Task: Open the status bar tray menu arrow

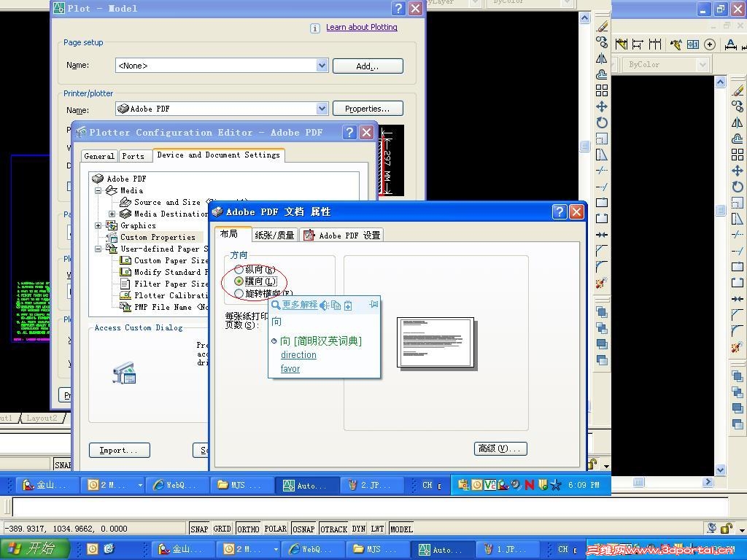Action: 742,529
